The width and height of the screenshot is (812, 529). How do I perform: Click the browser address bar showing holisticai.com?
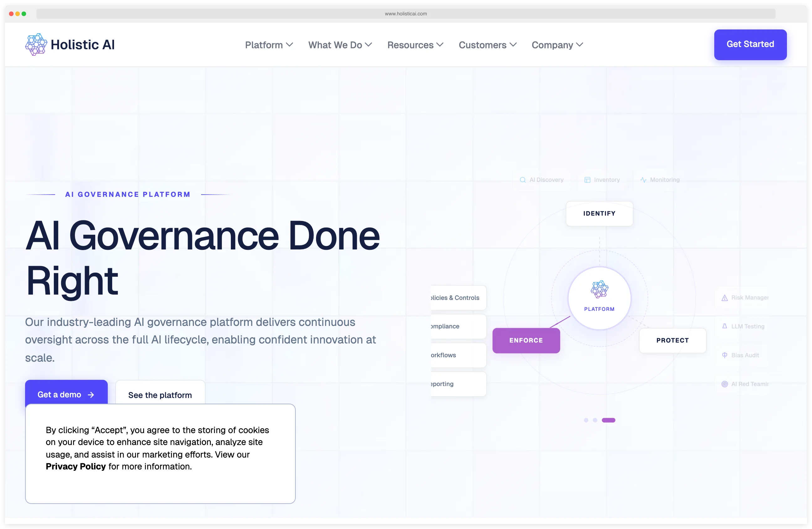coord(406,14)
